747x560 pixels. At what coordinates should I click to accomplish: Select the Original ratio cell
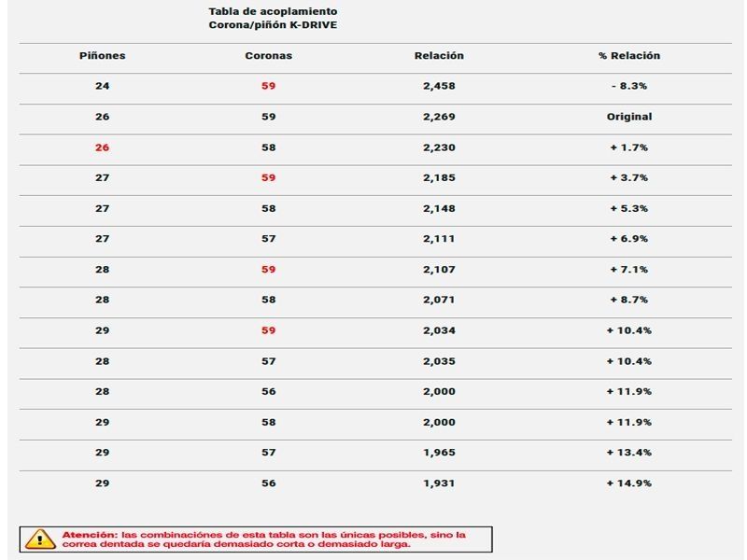628,118
